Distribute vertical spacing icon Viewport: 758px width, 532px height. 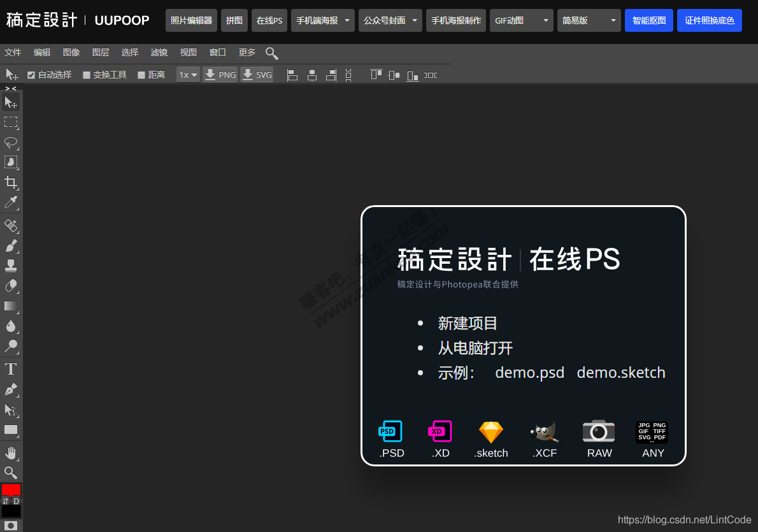point(348,75)
